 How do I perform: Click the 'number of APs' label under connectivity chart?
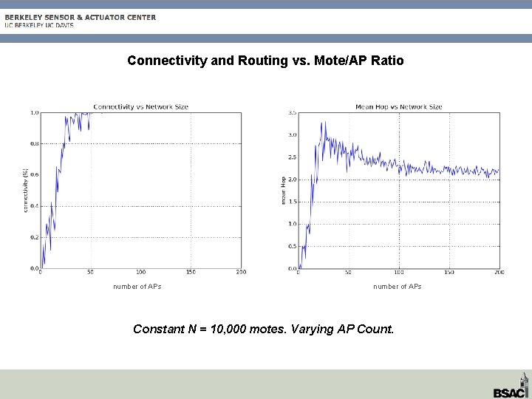point(137,287)
